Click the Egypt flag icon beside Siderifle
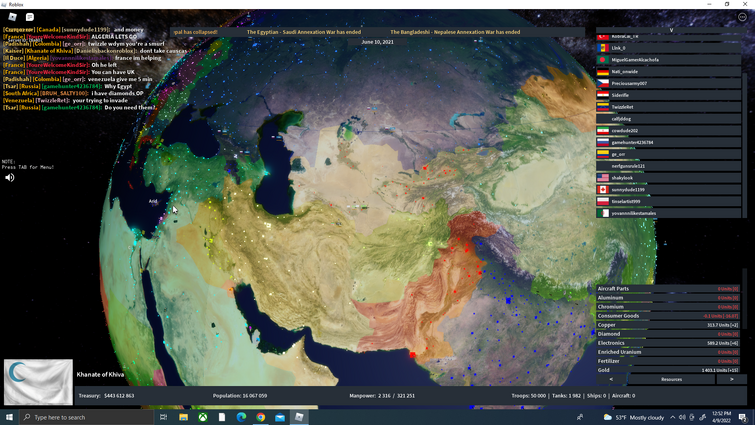The image size is (755, 425). point(603,95)
